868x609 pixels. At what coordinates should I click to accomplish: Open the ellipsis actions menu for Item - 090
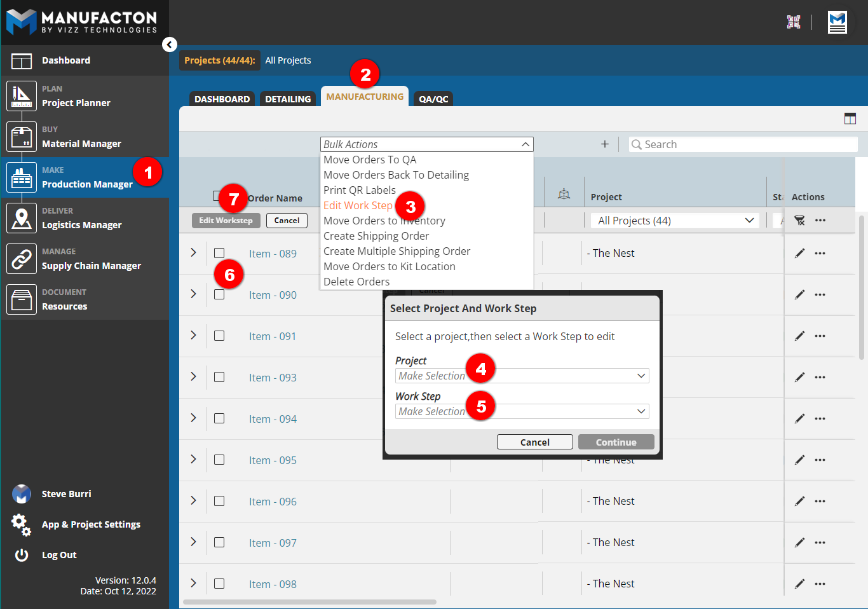pos(820,294)
